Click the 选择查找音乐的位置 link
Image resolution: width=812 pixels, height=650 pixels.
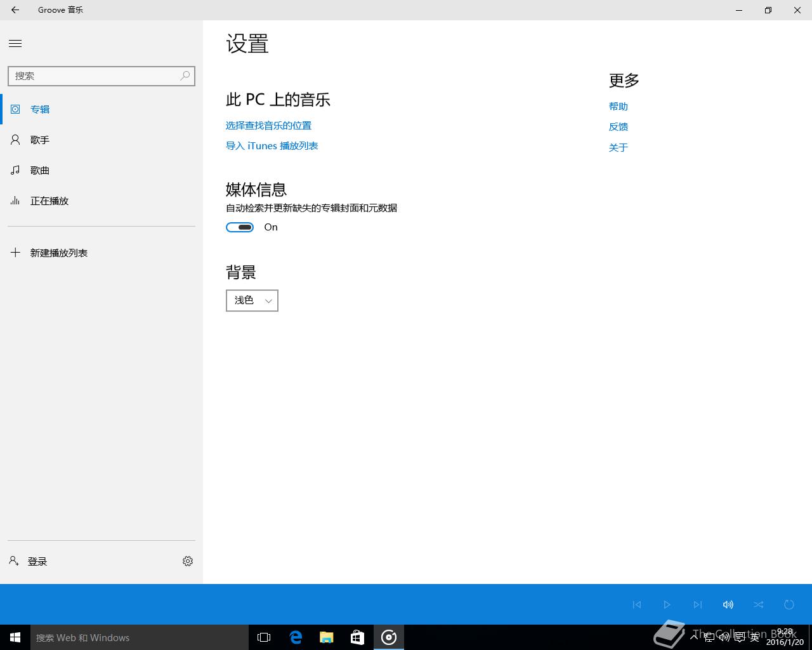(268, 126)
